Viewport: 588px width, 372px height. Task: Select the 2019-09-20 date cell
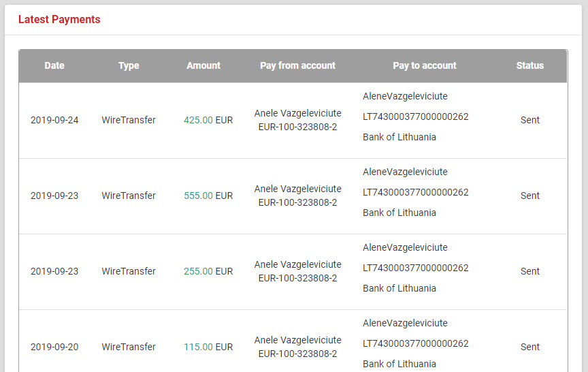[54, 347]
